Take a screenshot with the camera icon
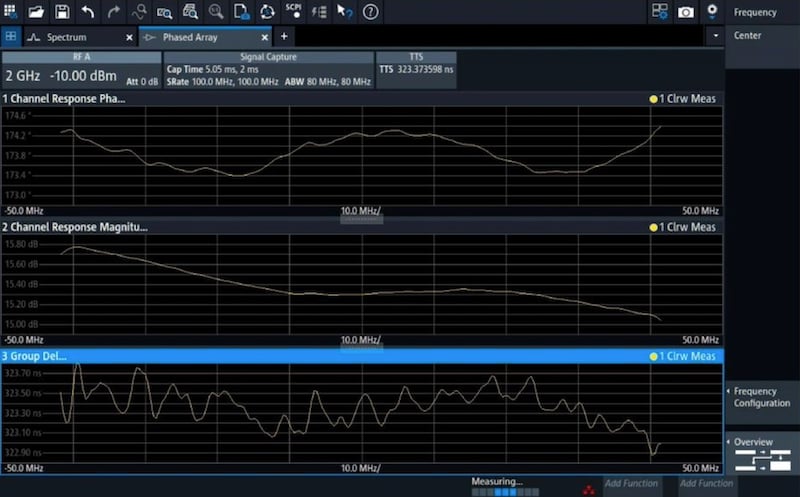 click(x=686, y=11)
